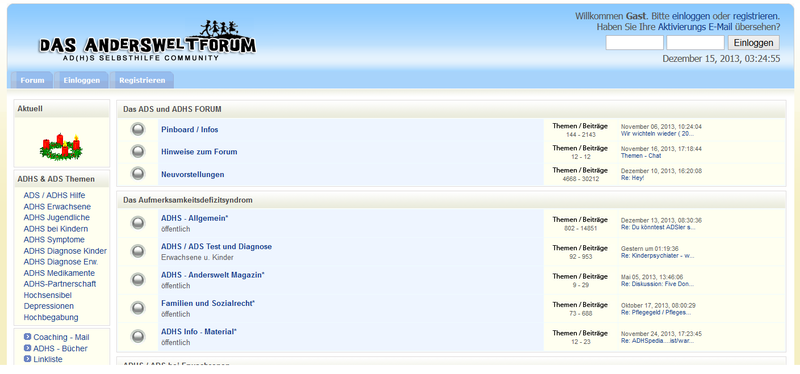Viewport: 800px width, 374px height.
Task: Click the board icon for ADHS - Anderswelt Magazin
Action: (138, 280)
